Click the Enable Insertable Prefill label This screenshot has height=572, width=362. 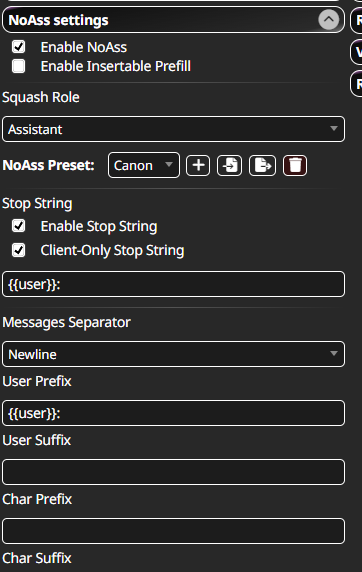(x=116, y=66)
